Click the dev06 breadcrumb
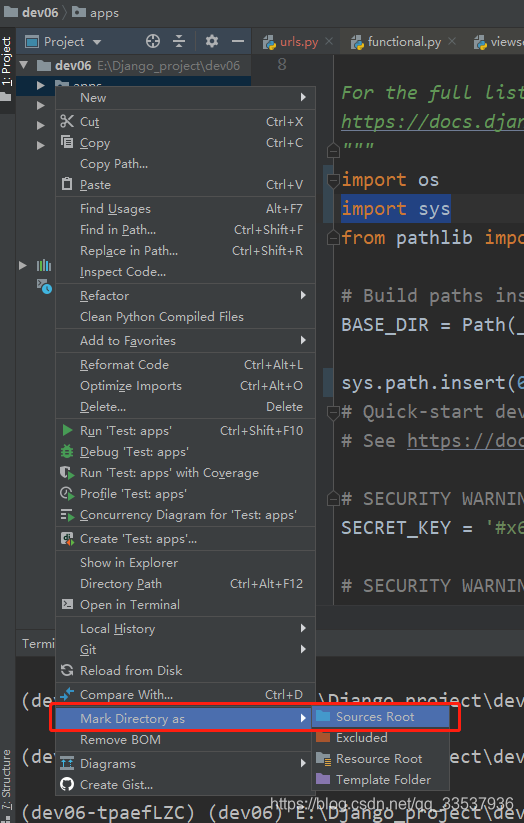The image size is (524, 823). click(30, 12)
